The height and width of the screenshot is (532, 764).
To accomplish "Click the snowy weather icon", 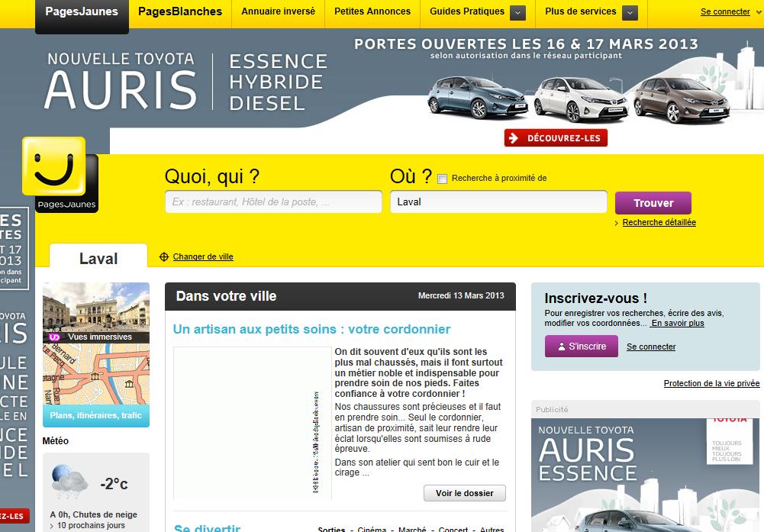I will pyautogui.click(x=70, y=482).
